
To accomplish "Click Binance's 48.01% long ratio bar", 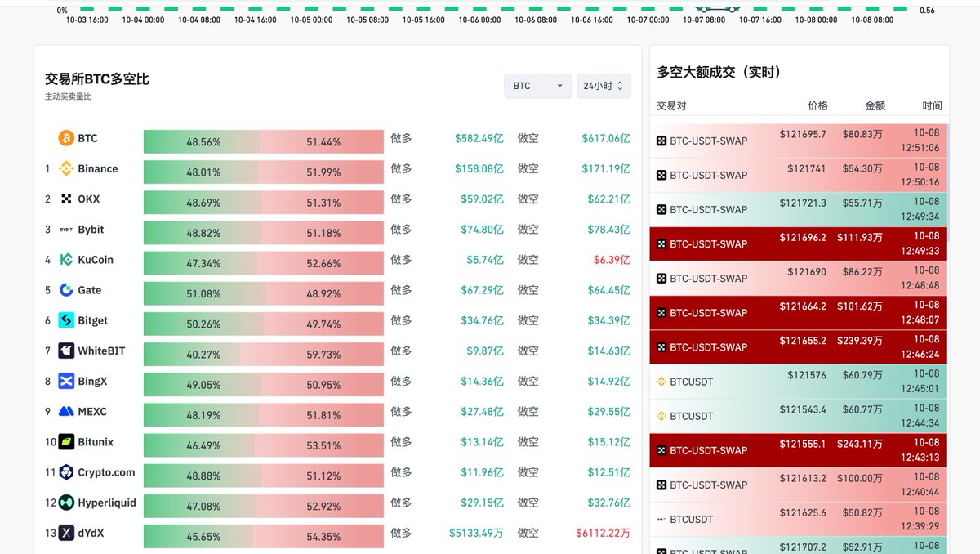I will (201, 172).
